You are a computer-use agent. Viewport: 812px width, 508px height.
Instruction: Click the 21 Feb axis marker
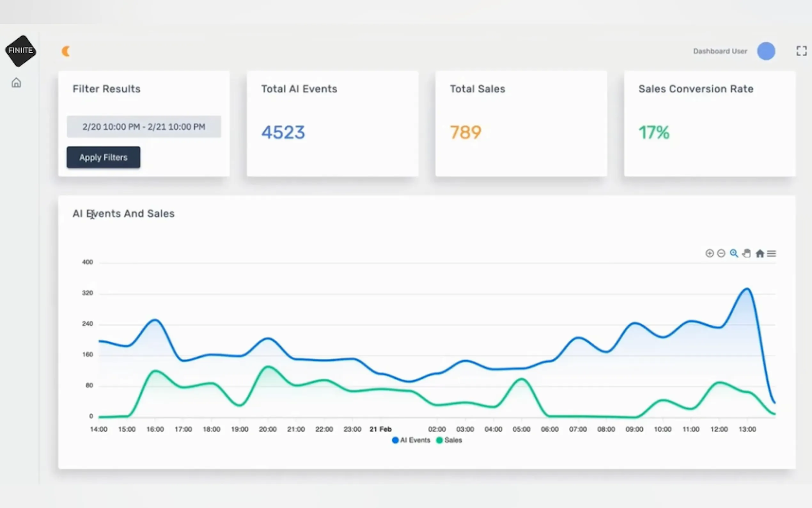[380, 429]
